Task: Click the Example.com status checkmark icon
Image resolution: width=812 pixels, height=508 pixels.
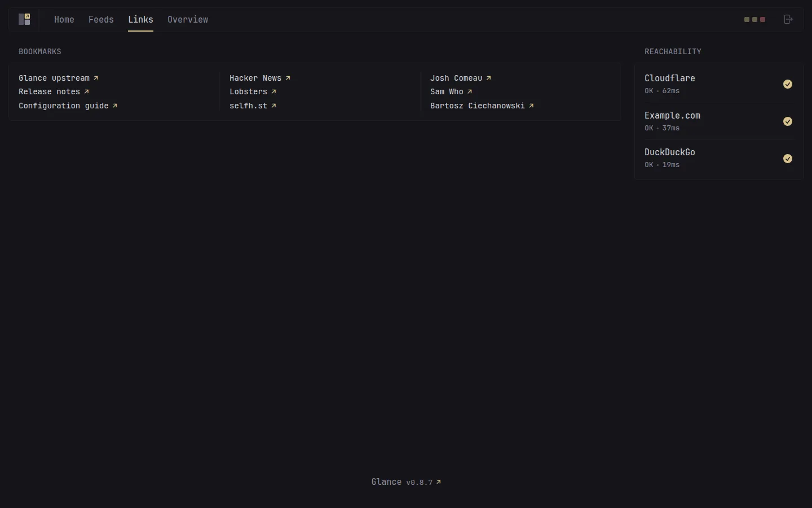Action: pyautogui.click(x=788, y=121)
